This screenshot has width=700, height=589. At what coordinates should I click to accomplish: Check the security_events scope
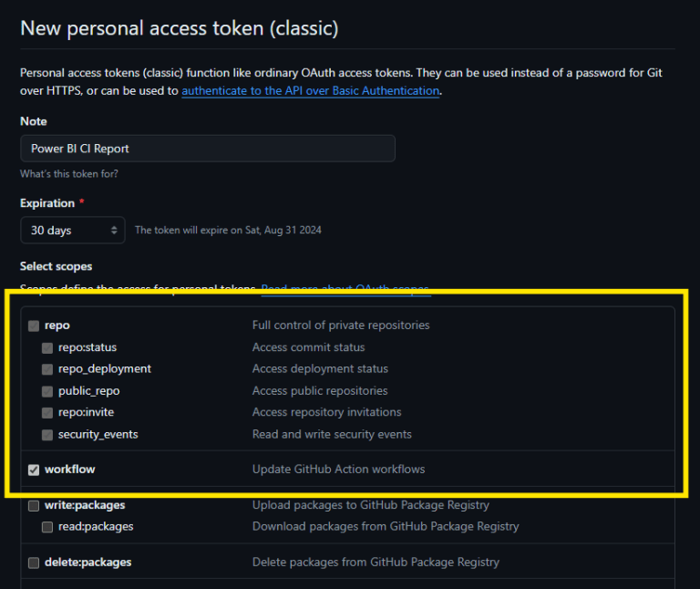pyautogui.click(x=47, y=435)
